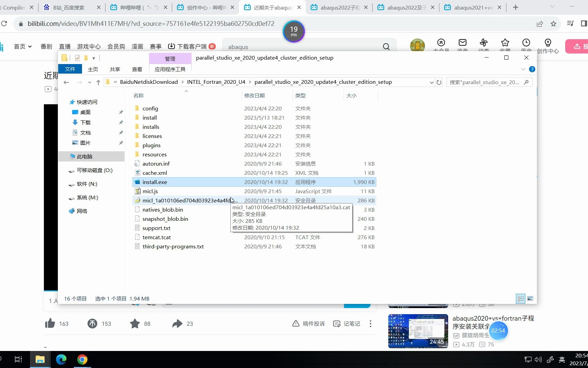Expand the Explorer ribbon chevron
Screen dimensions: 588x368
[x=523, y=69]
